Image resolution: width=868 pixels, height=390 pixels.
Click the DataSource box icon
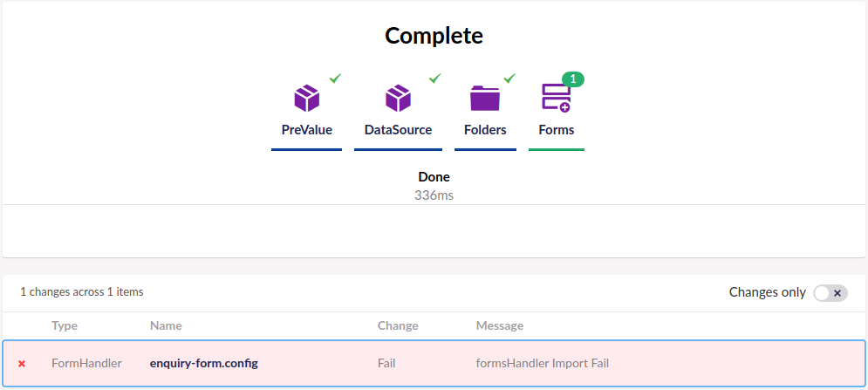398,98
